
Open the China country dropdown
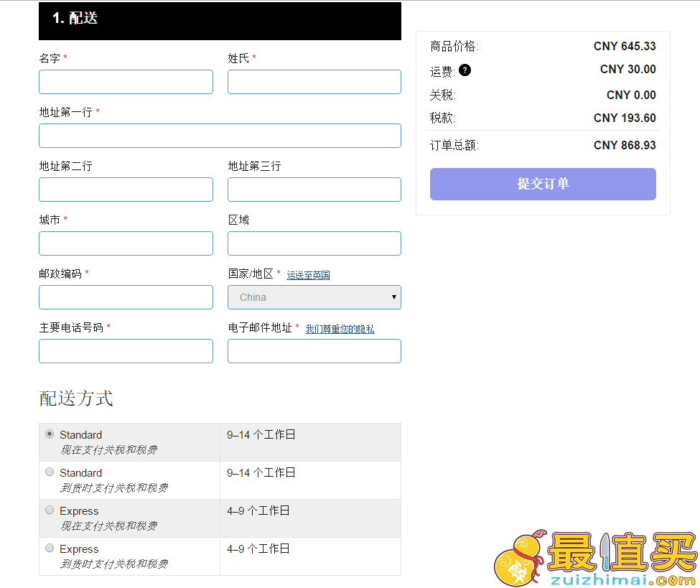pyautogui.click(x=314, y=297)
